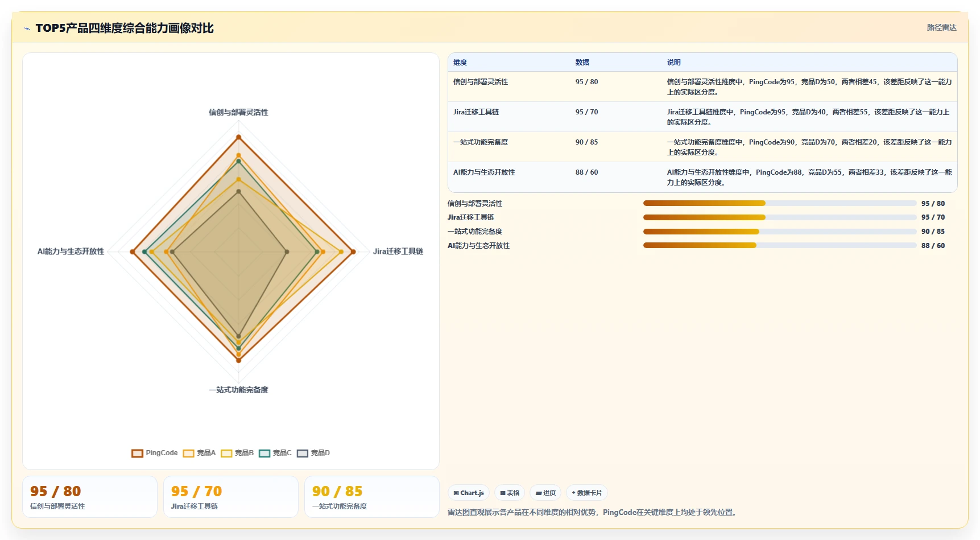Click the Chart.js tag
Image resolution: width=980 pixels, height=540 pixels.
[469, 493]
